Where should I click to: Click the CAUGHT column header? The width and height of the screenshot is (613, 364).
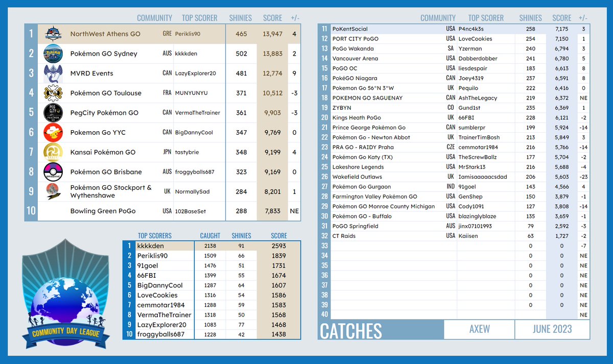tap(210, 236)
